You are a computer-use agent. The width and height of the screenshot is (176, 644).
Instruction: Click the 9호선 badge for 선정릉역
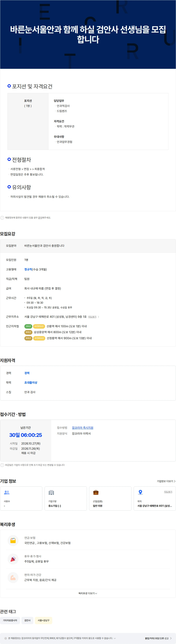tap(28, 338)
